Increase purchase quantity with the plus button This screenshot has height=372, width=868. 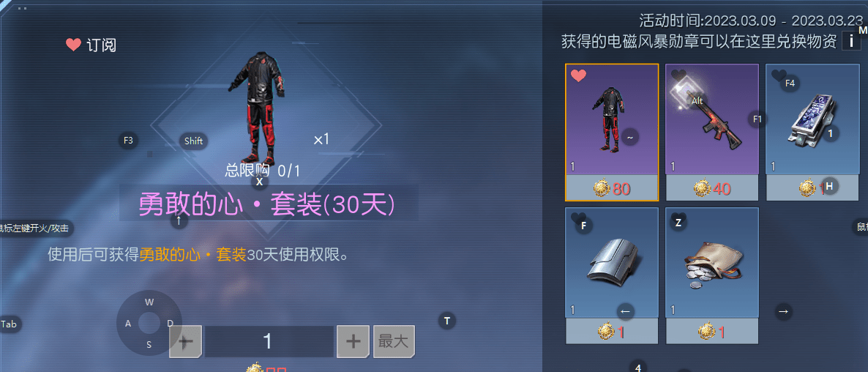tap(353, 341)
